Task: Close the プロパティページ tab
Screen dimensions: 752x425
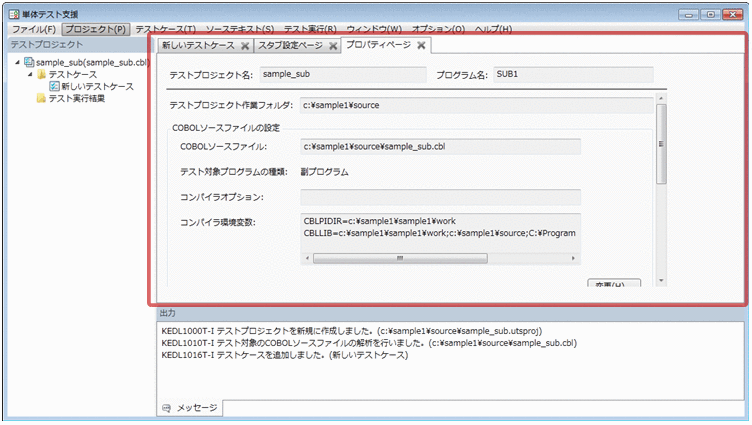Action: tap(421, 45)
